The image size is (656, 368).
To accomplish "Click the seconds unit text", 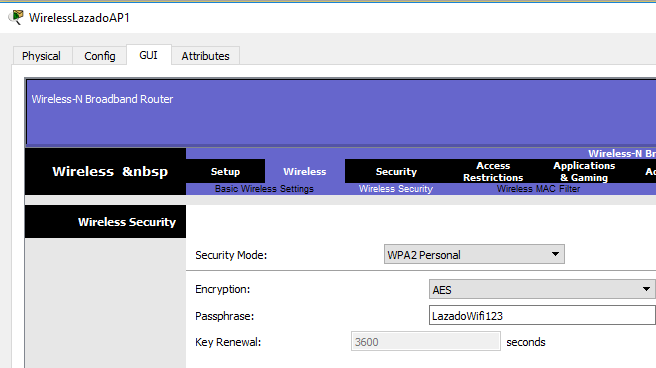I will click(526, 342).
